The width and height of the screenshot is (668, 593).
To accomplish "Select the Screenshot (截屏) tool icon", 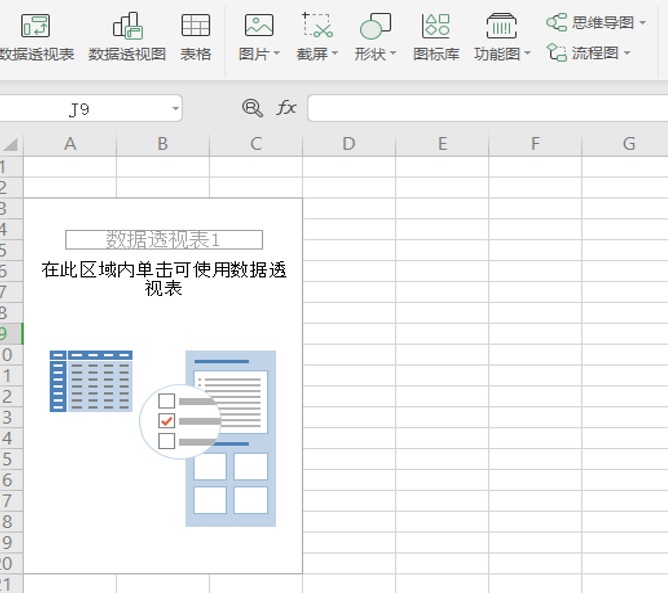I will click(x=317, y=27).
